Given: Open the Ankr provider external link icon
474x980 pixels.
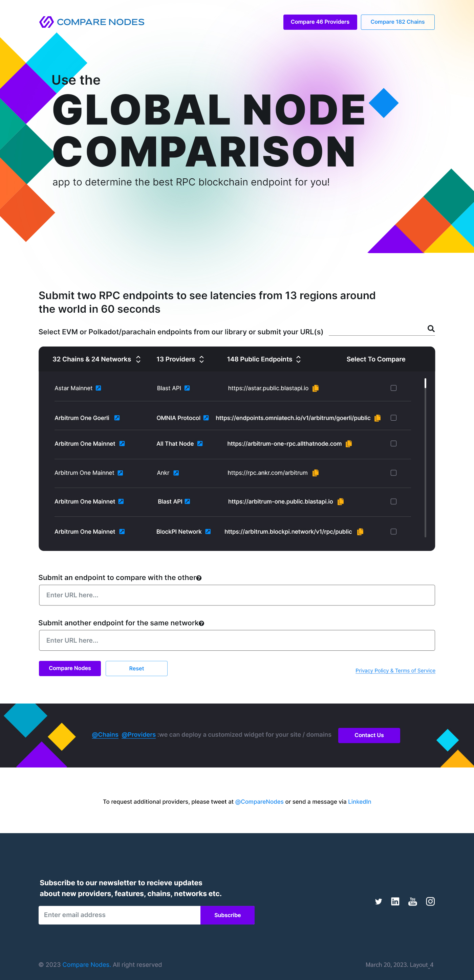Looking at the screenshot, I should (x=176, y=473).
